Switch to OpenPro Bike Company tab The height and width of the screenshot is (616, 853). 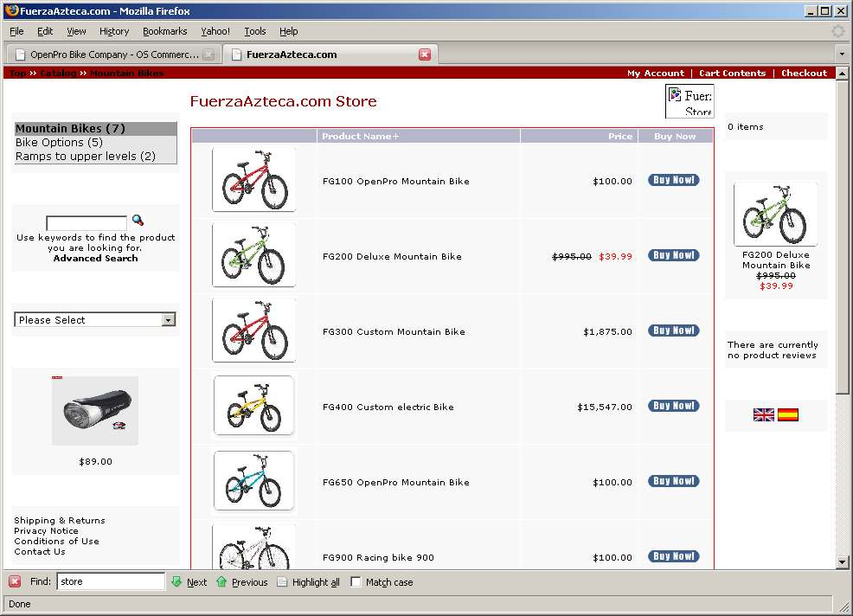pos(113,54)
